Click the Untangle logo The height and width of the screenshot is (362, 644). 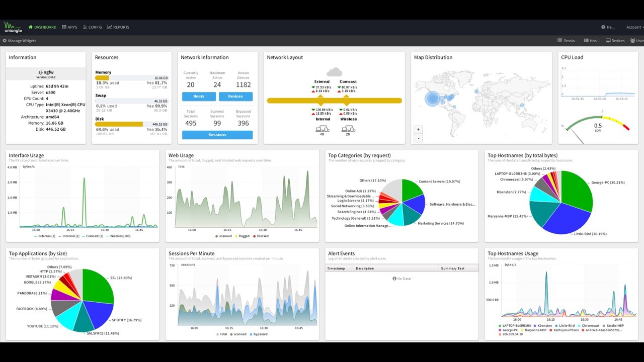(13, 27)
